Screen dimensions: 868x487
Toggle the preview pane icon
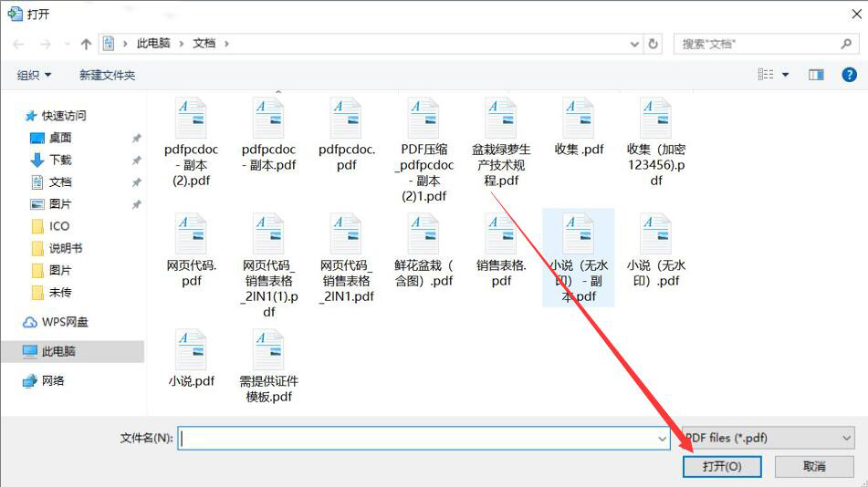click(x=816, y=75)
